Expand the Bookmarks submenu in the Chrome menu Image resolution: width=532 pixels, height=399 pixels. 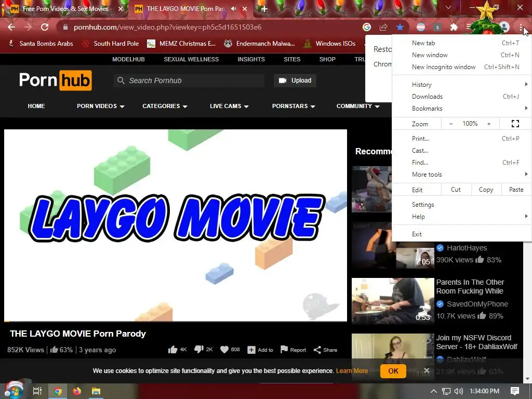(462, 109)
